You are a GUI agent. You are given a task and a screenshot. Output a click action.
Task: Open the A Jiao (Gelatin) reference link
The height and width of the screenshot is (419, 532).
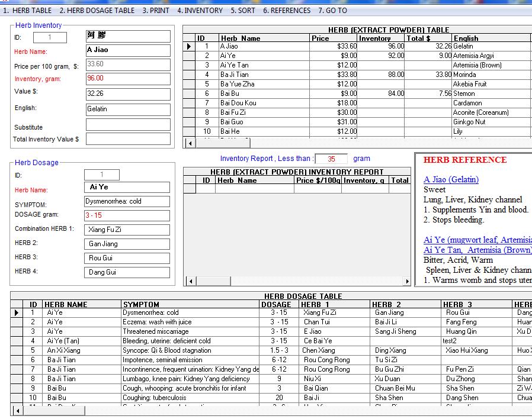click(x=451, y=179)
